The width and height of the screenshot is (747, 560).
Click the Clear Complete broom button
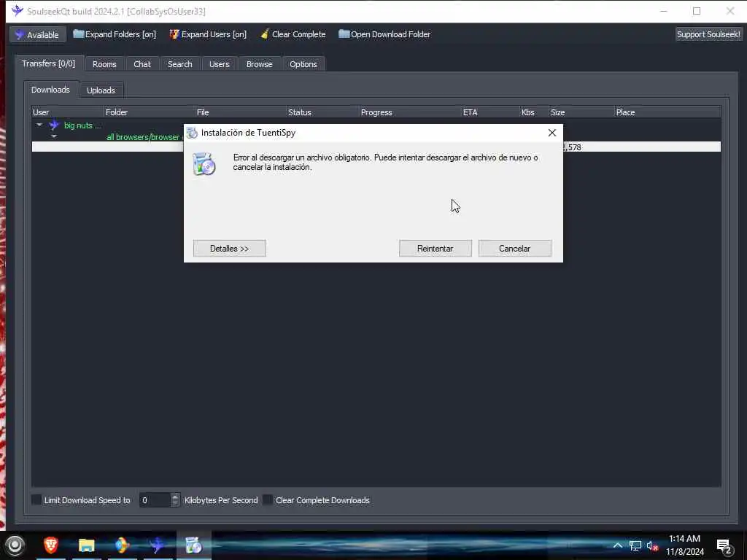tap(293, 34)
